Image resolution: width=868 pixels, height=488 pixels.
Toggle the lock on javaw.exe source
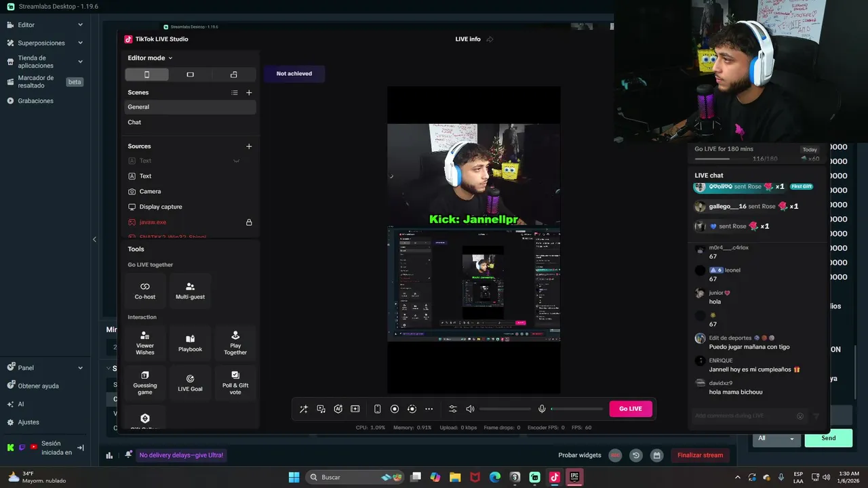click(249, 222)
